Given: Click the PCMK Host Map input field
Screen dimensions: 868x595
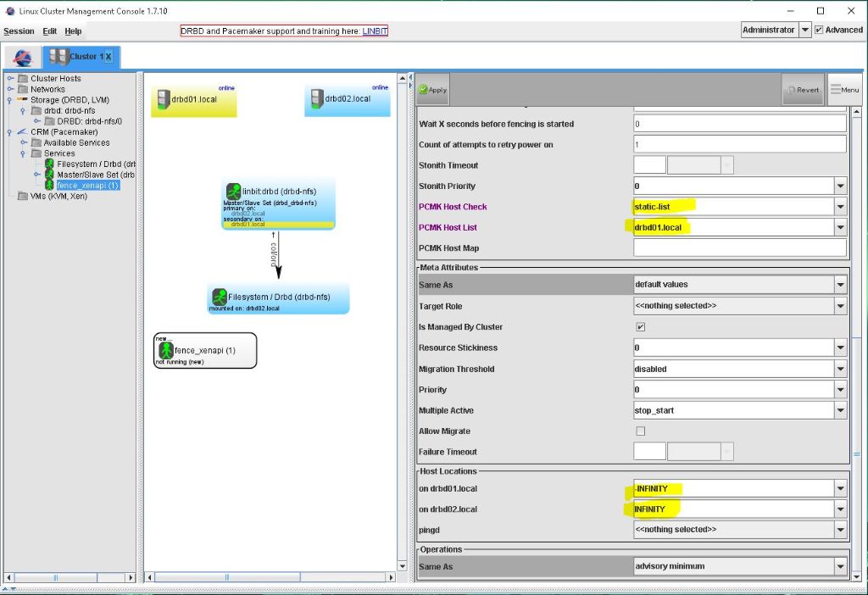Looking at the screenshot, I should (x=739, y=247).
